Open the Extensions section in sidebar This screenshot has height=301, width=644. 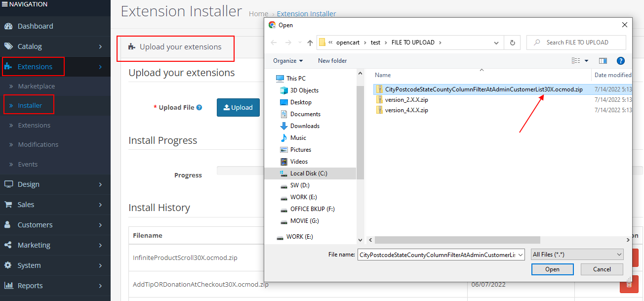32,66
